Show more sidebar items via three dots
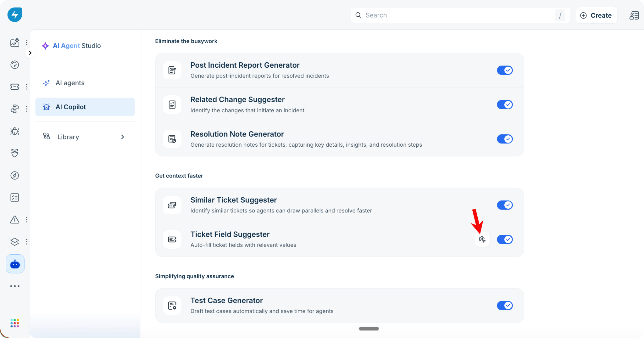644x338 pixels. [15, 286]
